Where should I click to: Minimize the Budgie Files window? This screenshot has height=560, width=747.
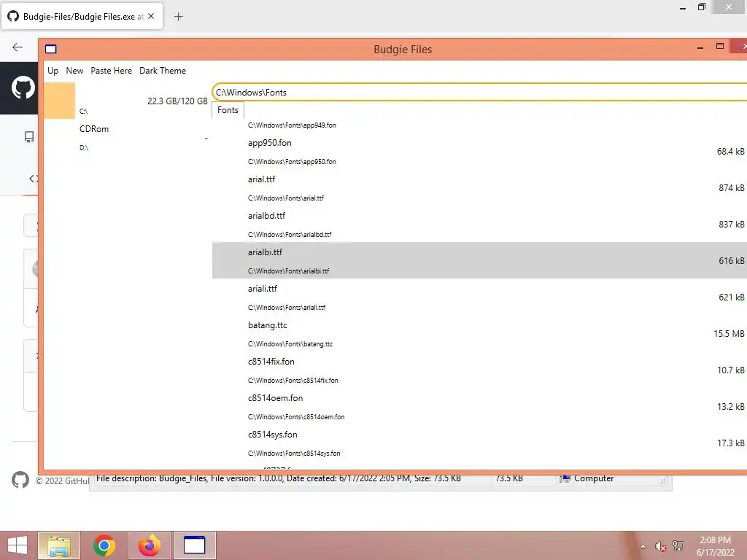pos(700,47)
